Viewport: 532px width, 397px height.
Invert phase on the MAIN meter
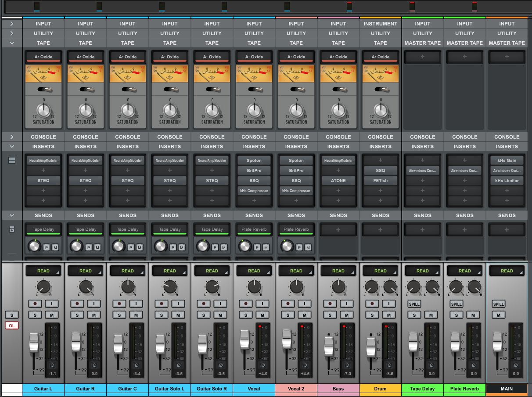(516, 365)
